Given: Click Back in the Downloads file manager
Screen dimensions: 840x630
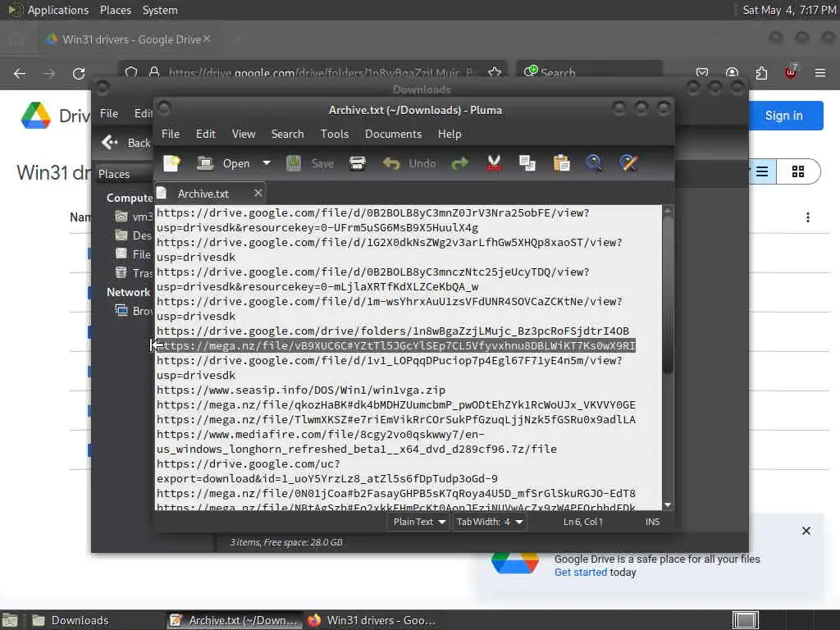Looking at the screenshot, I should (x=126, y=143).
